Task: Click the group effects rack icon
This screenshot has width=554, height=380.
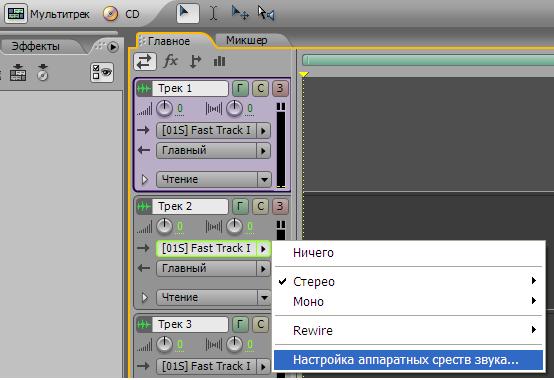Action: (18, 72)
